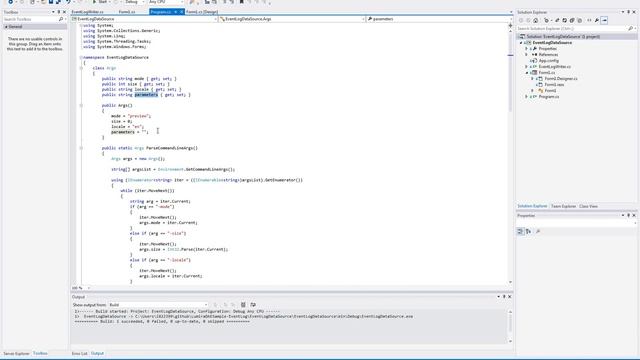The width and height of the screenshot is (640, 360).
Task: Click the Search Solution Explorer field
Action: coord(572,29)
